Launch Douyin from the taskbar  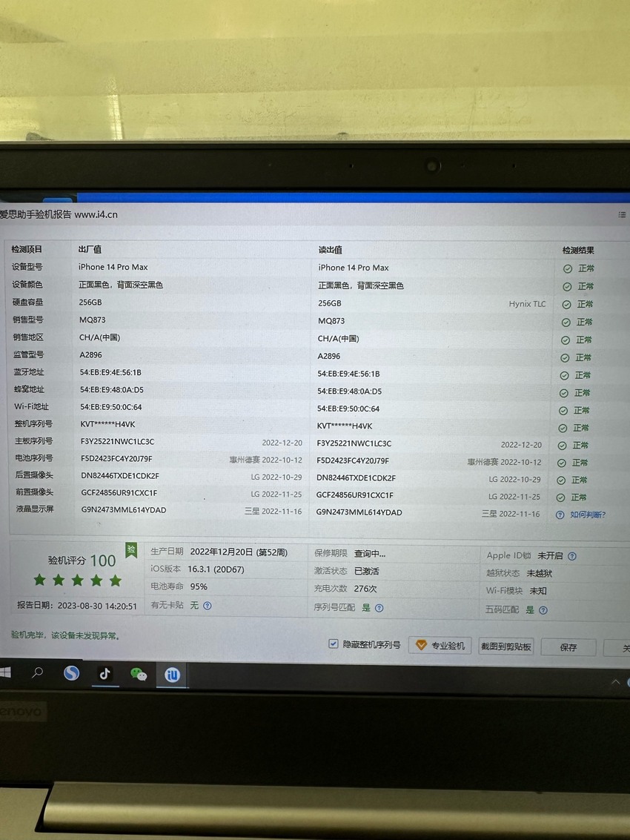point(105,673)
